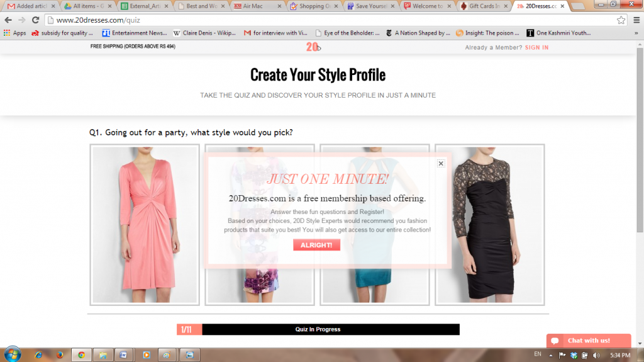Show hidden system tray icons
Viewport: 644px width, 362px height.
(551, 355)
